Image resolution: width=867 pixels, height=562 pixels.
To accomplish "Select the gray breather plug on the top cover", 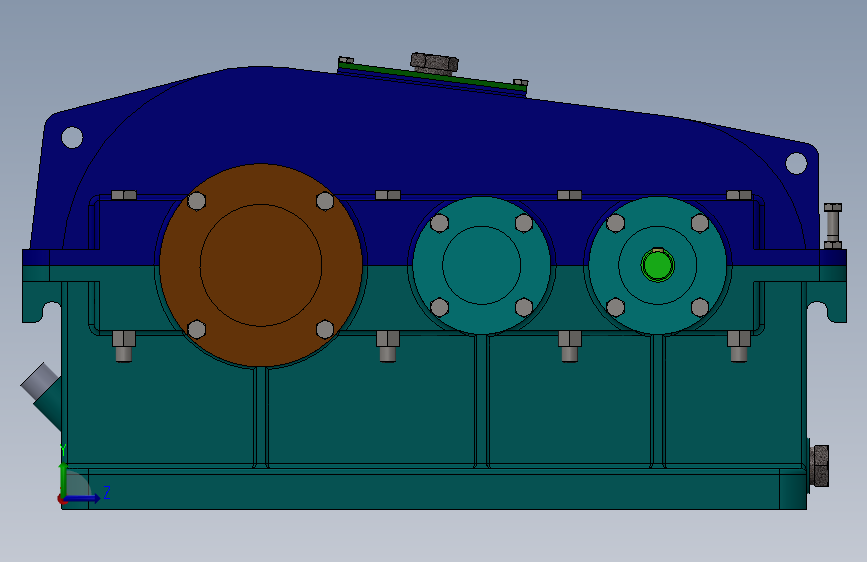I will coord(434,64).
